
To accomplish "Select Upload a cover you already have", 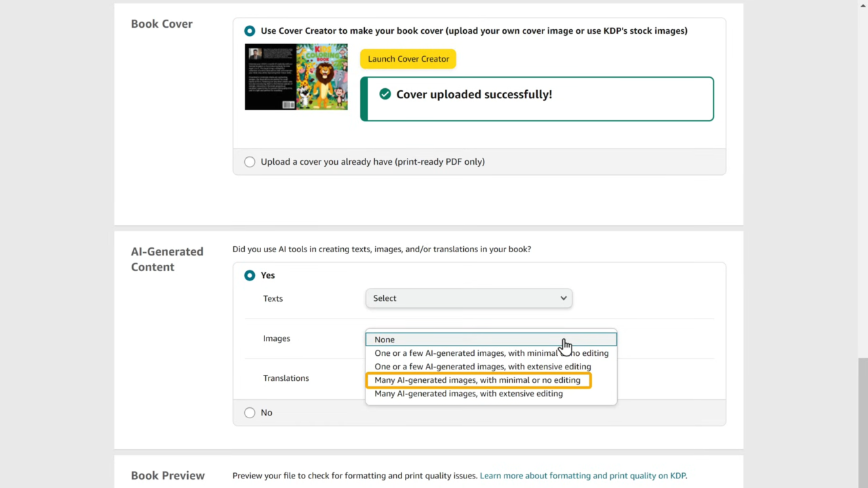I will [x=250, y=162].
